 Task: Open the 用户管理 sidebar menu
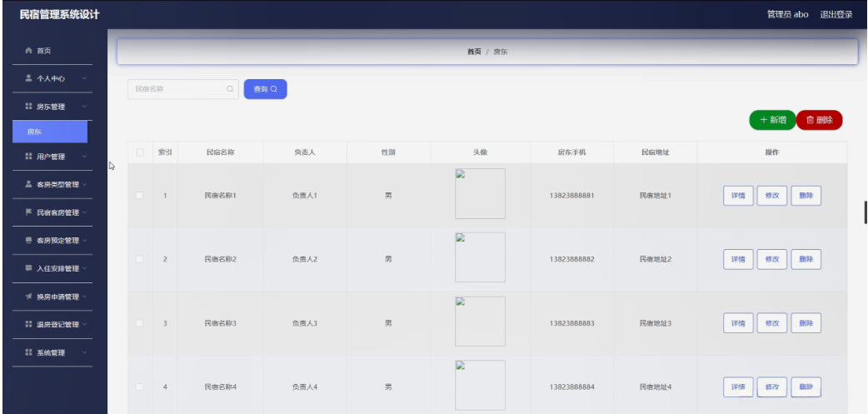(x=52, y=157)
